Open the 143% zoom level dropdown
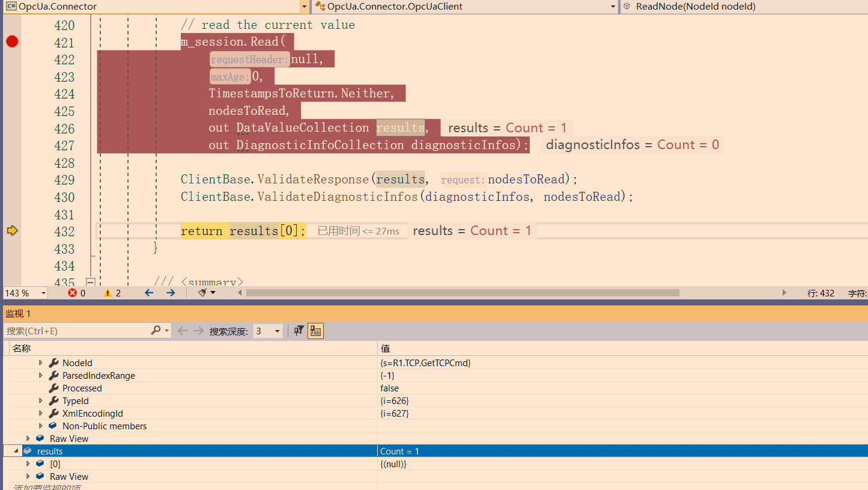This screenshot has width=868, height=490. click(x=25, y=293)
